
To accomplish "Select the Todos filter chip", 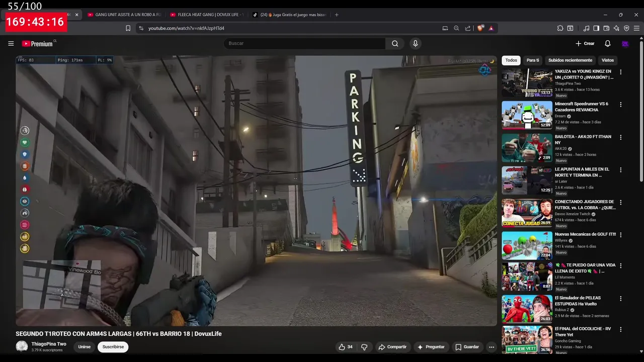I will (x=511, y=60).
